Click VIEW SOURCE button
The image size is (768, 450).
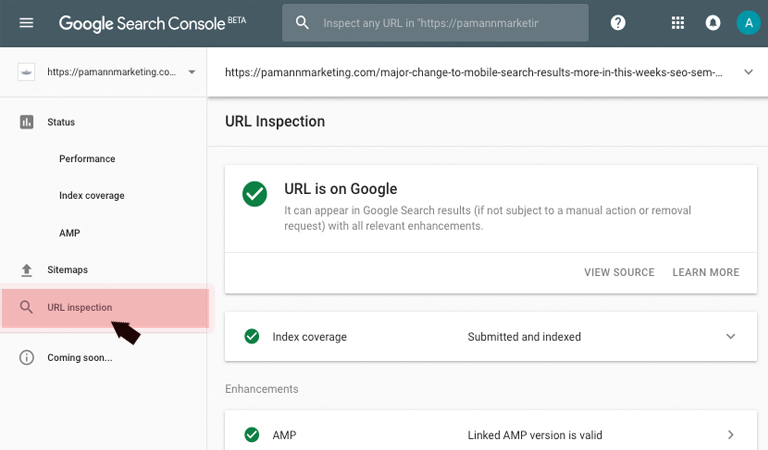tap(619, 272)
